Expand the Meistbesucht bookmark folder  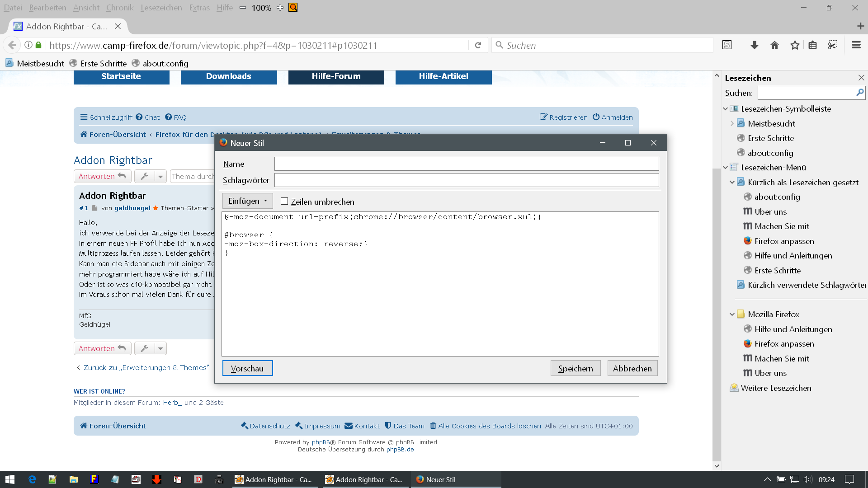click(x=732, y=123)
